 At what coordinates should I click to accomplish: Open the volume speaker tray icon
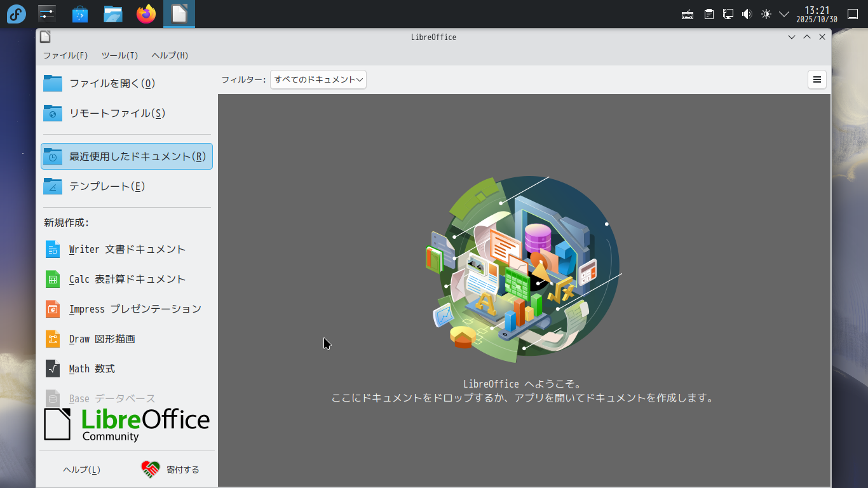click(747, 14)
